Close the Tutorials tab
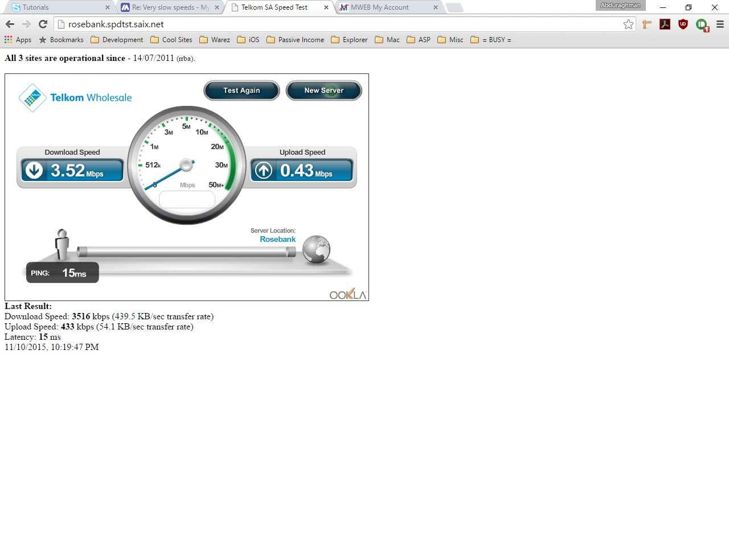Screen dimensions: 729x560 (107, 7)
